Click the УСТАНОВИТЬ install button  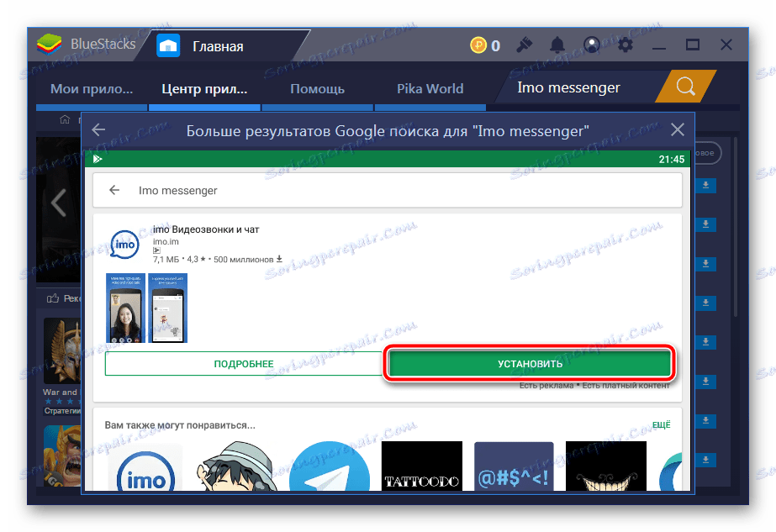(530, 364)
